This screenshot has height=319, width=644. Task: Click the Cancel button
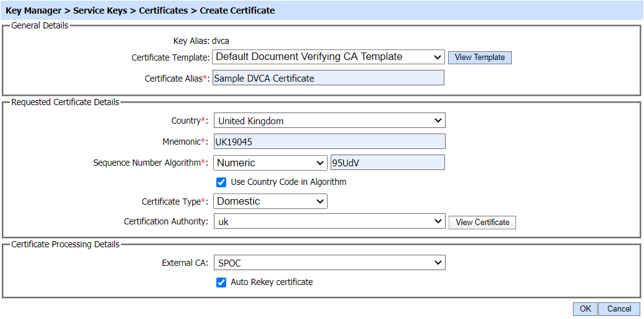(619, 309)
